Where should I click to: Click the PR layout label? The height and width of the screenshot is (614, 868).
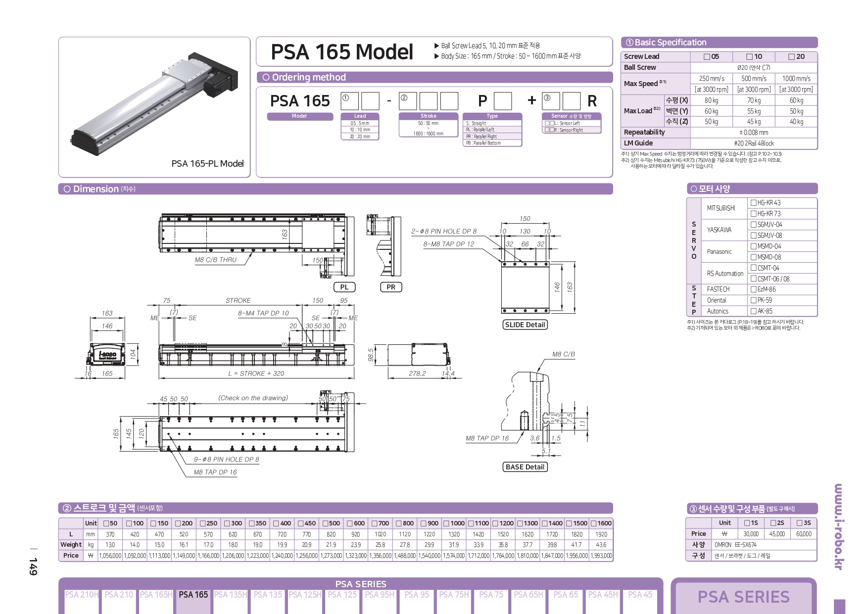pos(391,287)
